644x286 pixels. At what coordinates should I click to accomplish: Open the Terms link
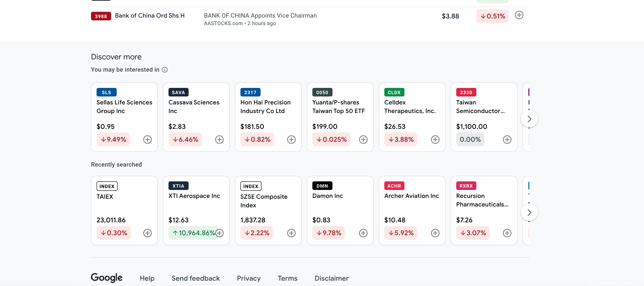[x=288, y=278]
